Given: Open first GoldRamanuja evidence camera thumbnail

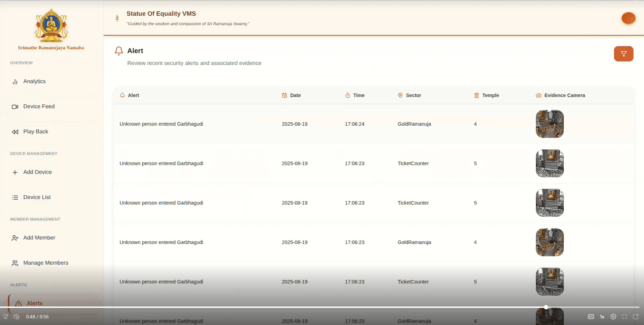Looking at the screenshot, I should [550, 124].
